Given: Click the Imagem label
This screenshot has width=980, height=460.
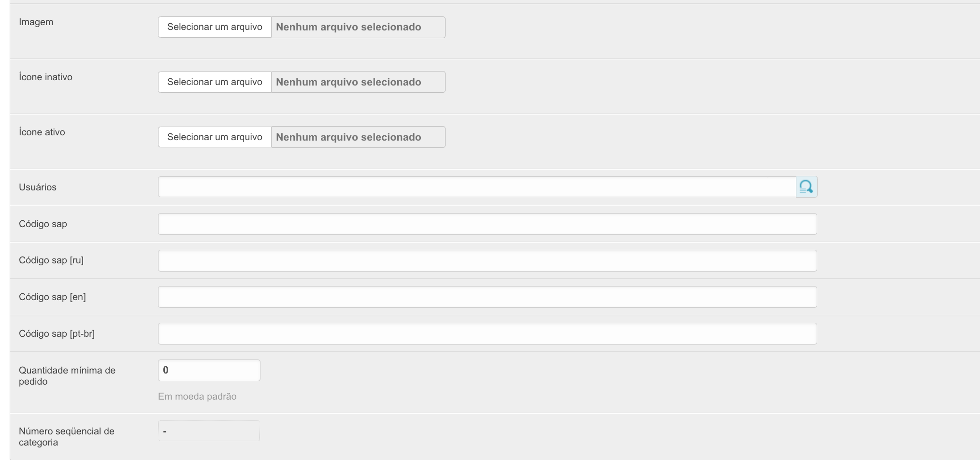Looking at the screenshot, I should (36, 22).
